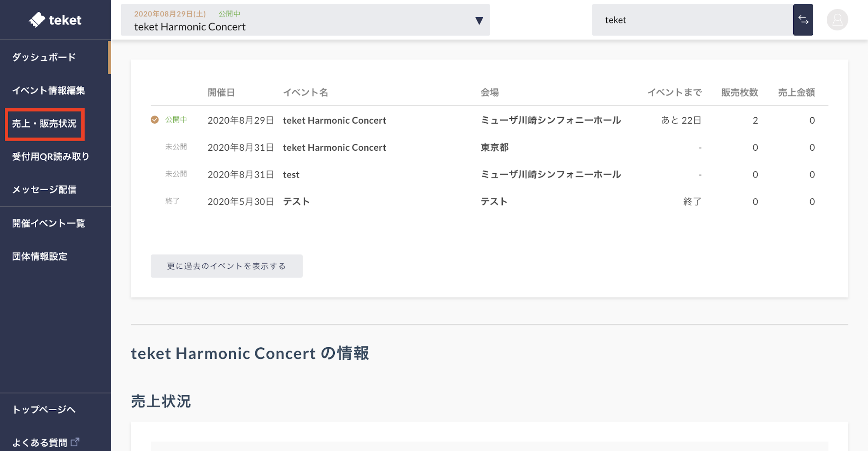This screenshot has height=451, width=868.
Task: Go to イベント情報編集 menu item
Action: point(48,90)
